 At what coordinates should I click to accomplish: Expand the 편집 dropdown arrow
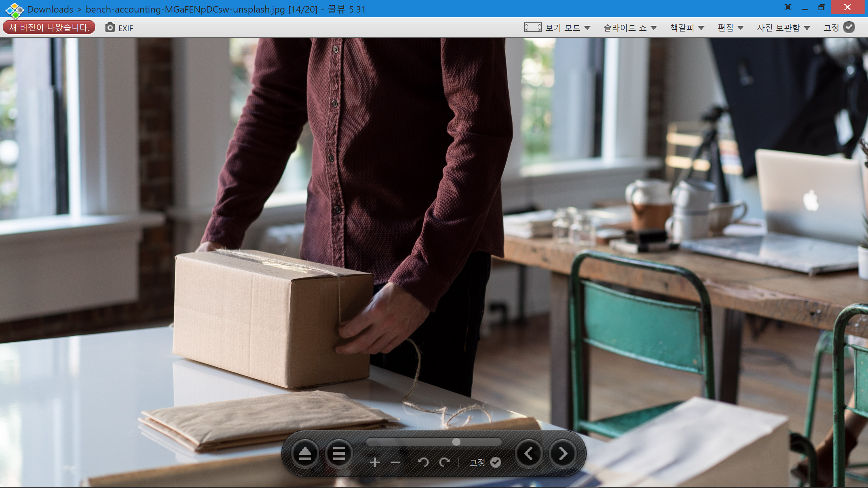[x=741, y=28]
